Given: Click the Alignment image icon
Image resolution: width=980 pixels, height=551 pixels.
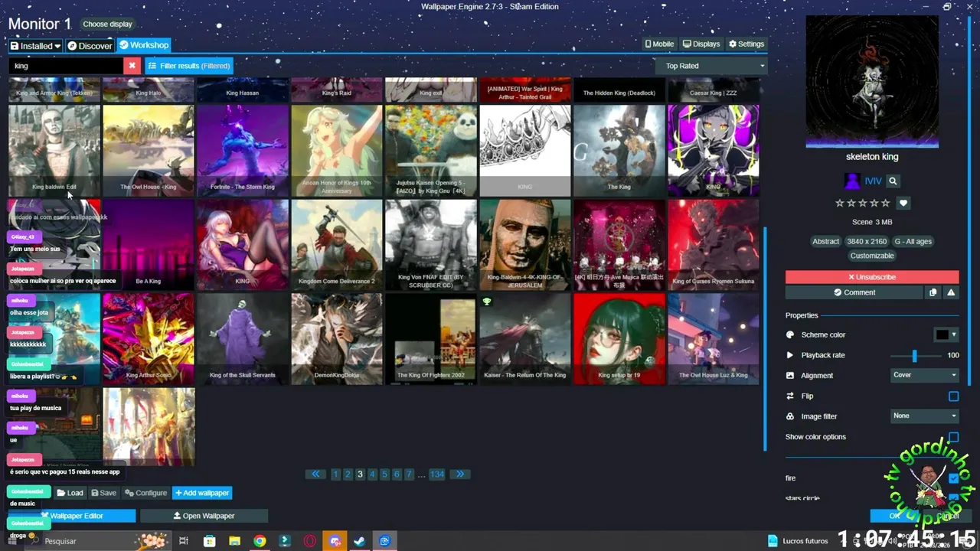Looking at the screenshot, I should coord(790,376).
